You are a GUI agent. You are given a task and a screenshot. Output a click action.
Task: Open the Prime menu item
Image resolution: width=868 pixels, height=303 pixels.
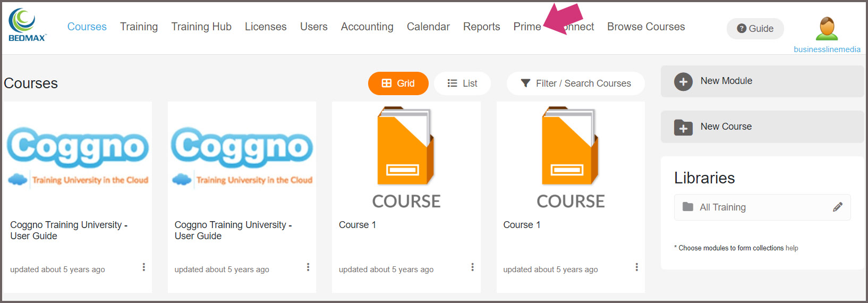(x=527, y=27)
